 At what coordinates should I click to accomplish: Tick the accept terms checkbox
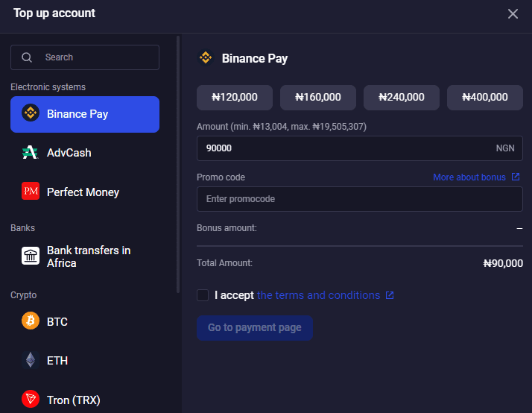(x=203, y=295)
